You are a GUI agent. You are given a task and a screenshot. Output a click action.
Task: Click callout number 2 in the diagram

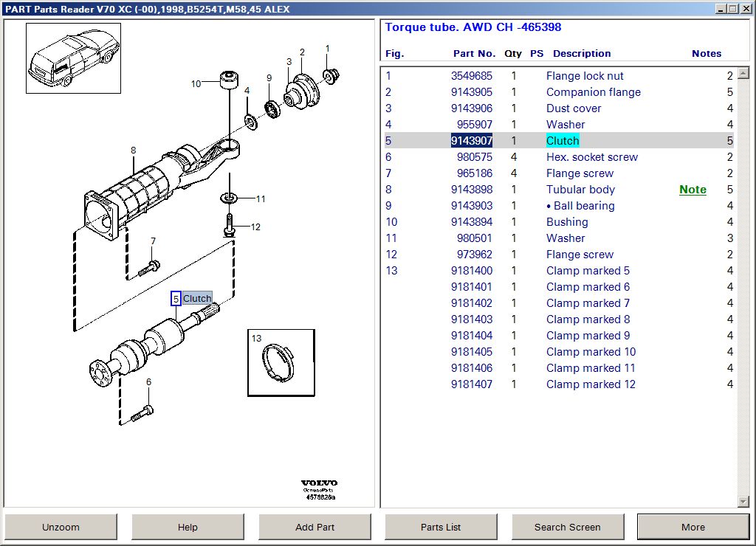tap(302, 52)
